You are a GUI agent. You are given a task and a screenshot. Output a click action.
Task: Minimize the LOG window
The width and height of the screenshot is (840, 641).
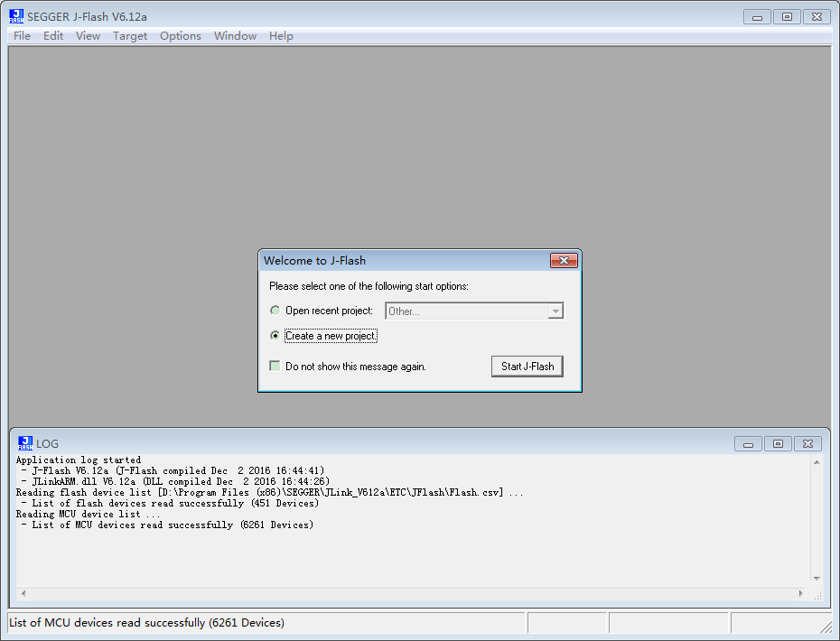click(x=749, y=443)
